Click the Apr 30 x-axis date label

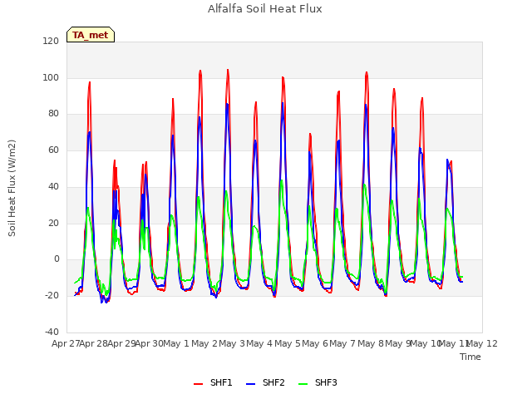pyautogui.click(x=149, y=343)
